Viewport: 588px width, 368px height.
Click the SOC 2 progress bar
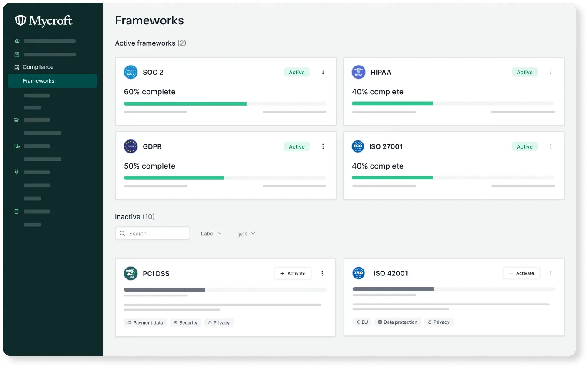225,104
